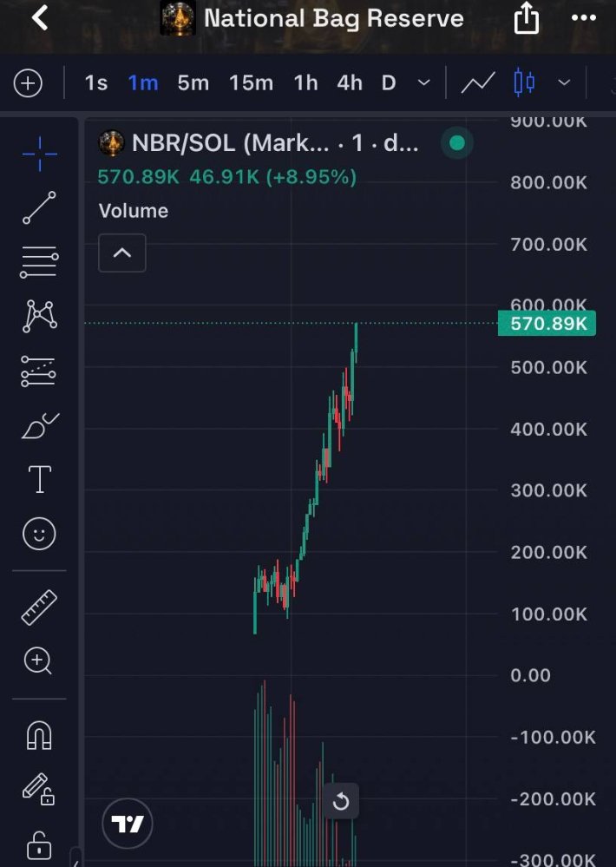Tap the 570.89K last price in legend
The width and height of the screenshot is (616, 867).
point(138,177)
